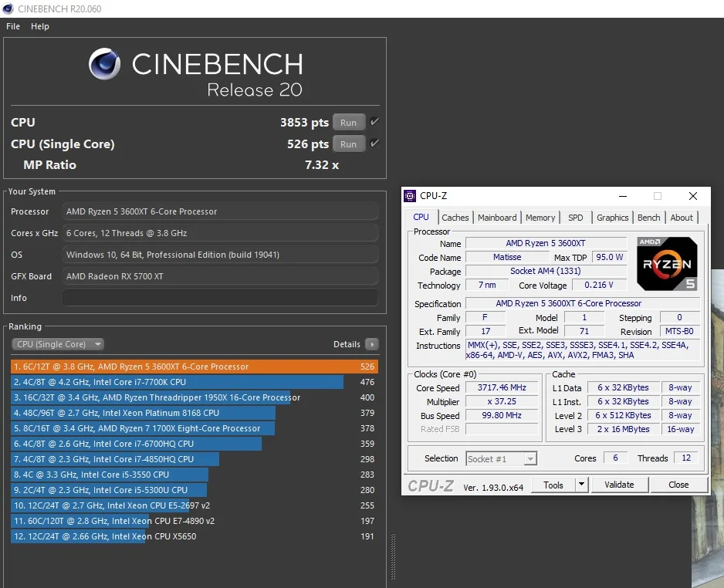Click the Processor name field in Cinebench
The image size is (724, 588).
[x=220, y=212]
